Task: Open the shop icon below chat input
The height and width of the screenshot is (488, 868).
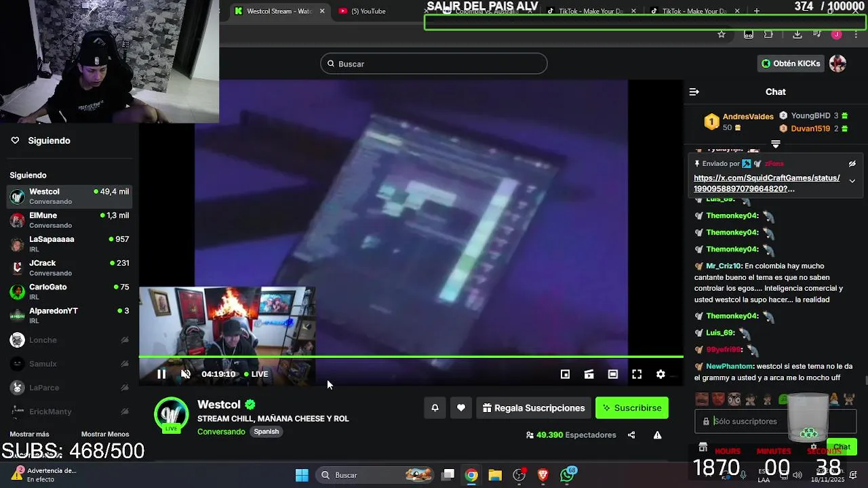Action: (703, 447)
